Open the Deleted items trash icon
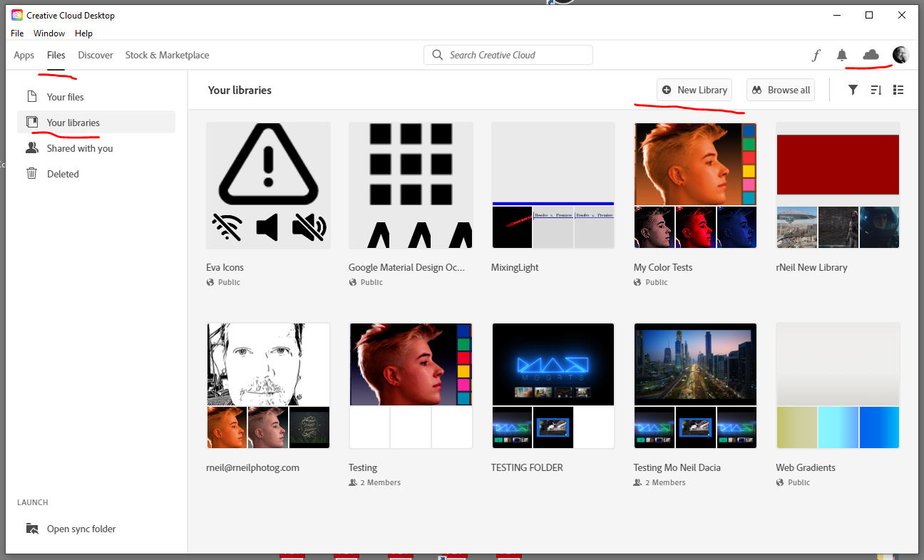This screenshot has height=560, width=924. click(x=31, y=173)
